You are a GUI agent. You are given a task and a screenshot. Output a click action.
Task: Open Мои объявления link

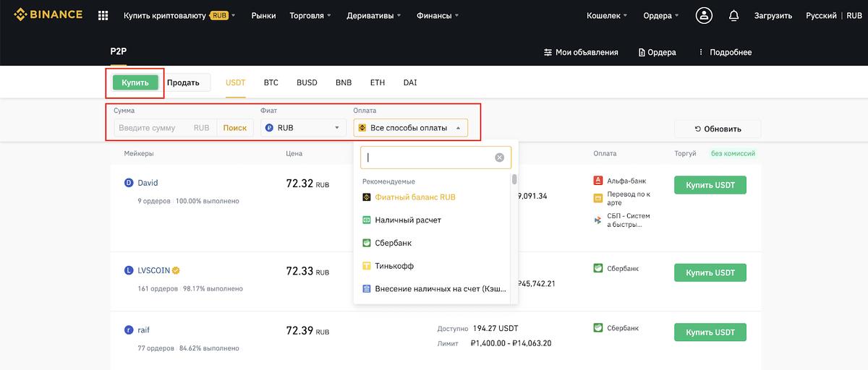581,52
